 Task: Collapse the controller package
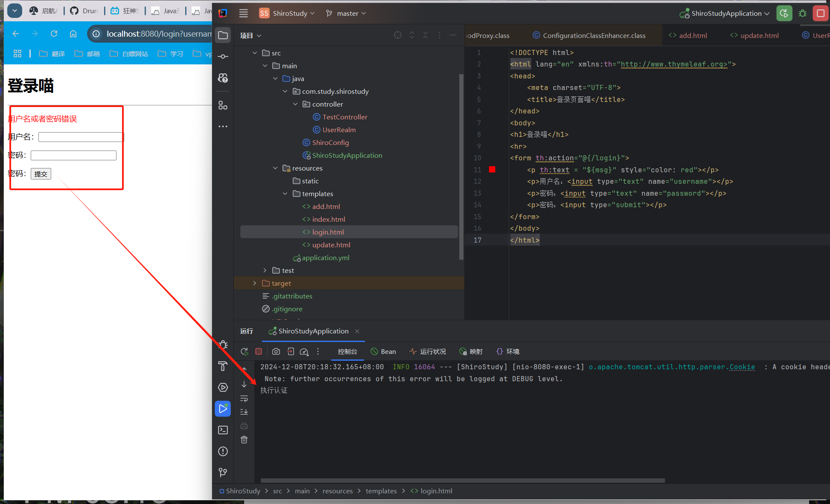(295, 104)
